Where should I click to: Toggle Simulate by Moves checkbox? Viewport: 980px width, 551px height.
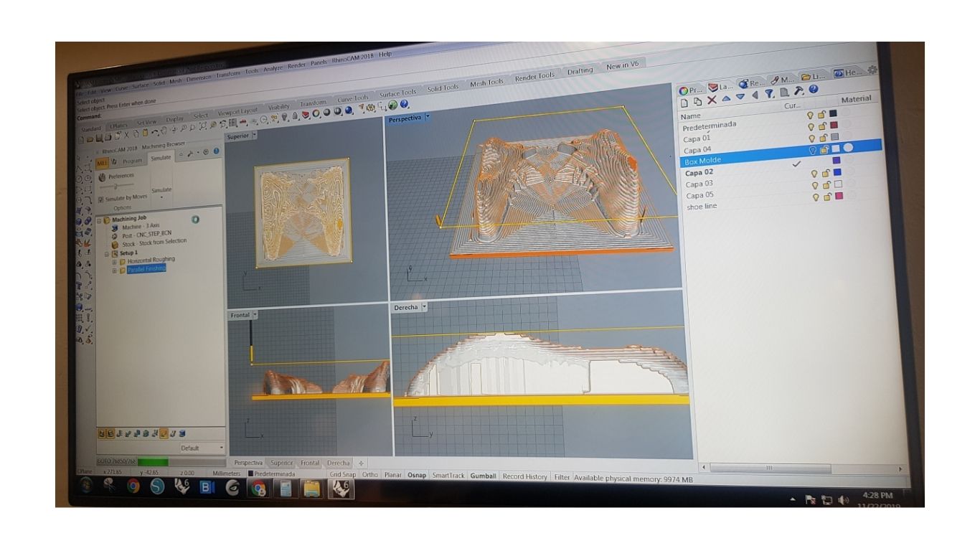(100, 199)
